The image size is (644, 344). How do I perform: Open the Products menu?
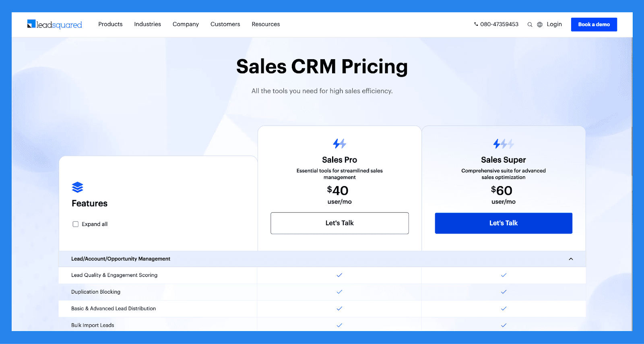pyautogui.click(x=110, y=24)
